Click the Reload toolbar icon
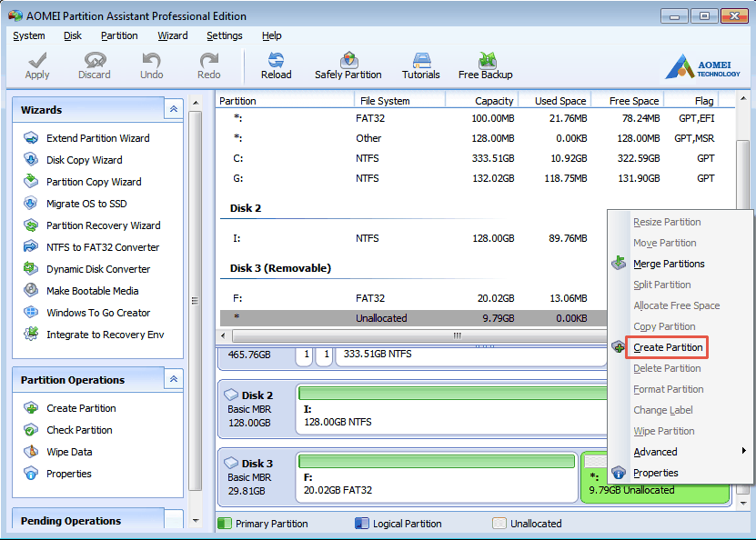Viewport: 756px width, 540px height. click(276, 65)
